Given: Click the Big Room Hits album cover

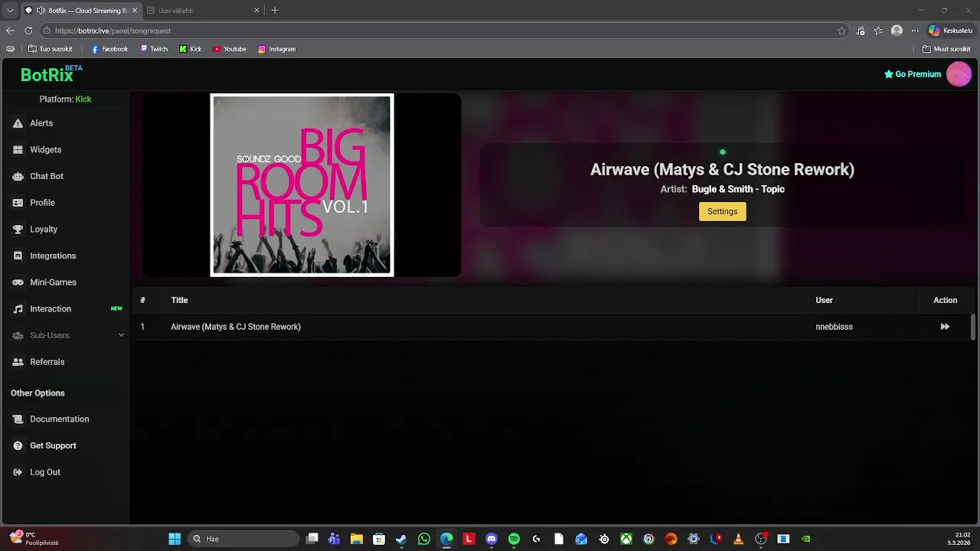Looking at the screenshot, I should 302,185.
